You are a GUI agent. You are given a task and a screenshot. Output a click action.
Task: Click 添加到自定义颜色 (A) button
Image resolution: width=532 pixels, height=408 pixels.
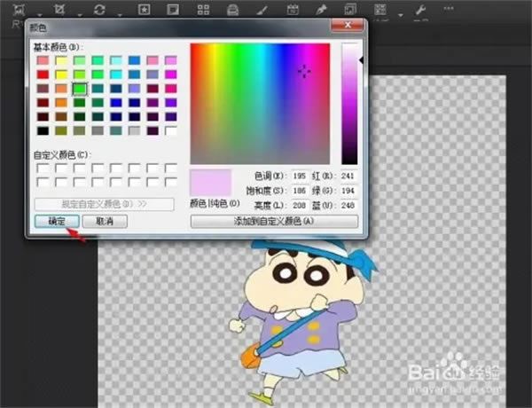[274, 222]
